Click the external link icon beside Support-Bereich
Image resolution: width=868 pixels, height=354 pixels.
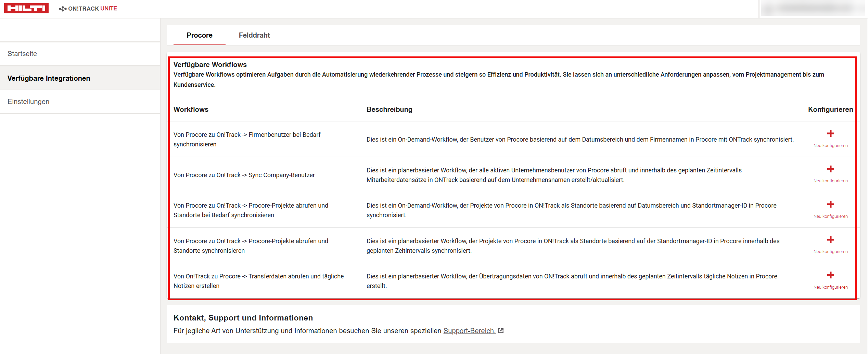(501, 330)
